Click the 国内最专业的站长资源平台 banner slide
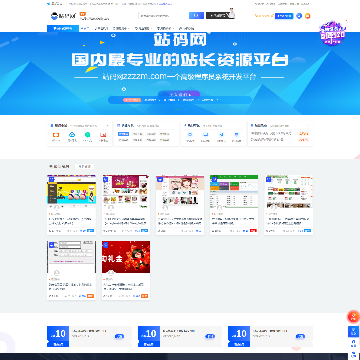The width and height of the screenshot is (360, 360). coord(180,73)
